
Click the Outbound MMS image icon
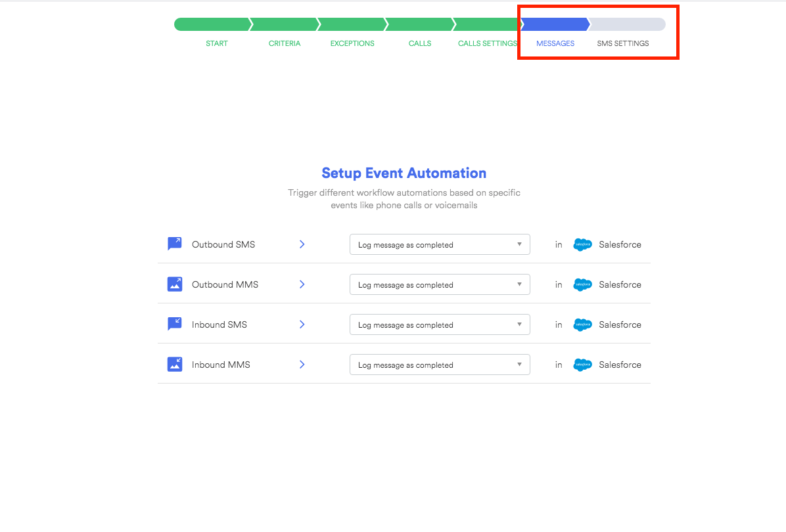174,284
